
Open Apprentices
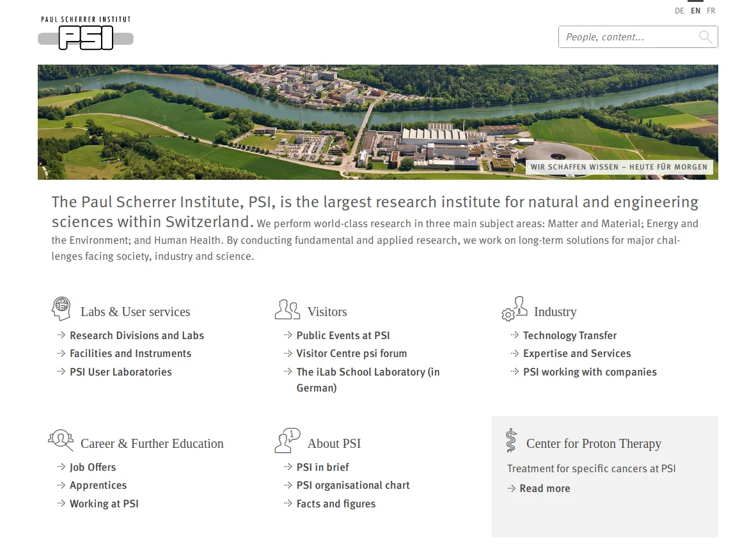pyautogui.click(x=98, y=485)
